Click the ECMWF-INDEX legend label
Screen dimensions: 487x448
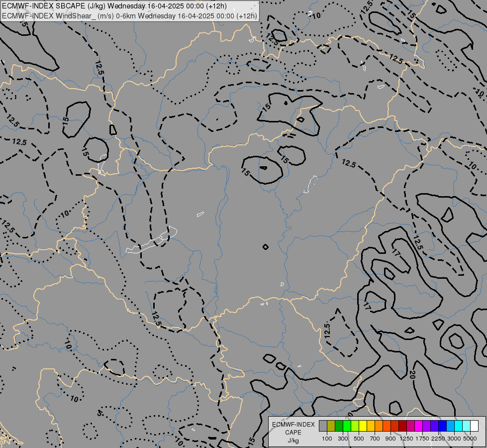[x=293, y=425]
